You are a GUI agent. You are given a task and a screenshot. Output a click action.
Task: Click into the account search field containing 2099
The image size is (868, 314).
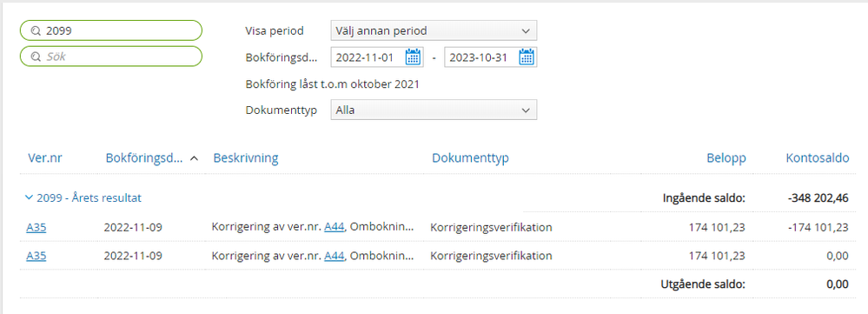111,30
